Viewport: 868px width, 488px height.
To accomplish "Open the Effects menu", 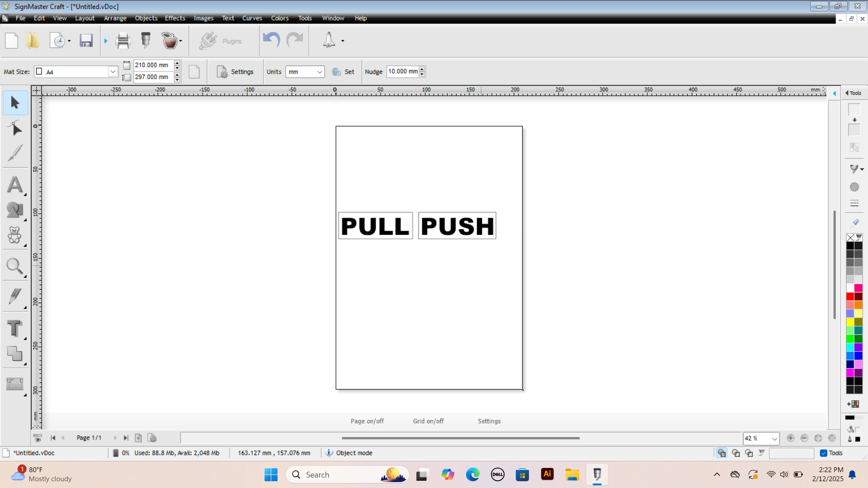I will pos(175,18).
